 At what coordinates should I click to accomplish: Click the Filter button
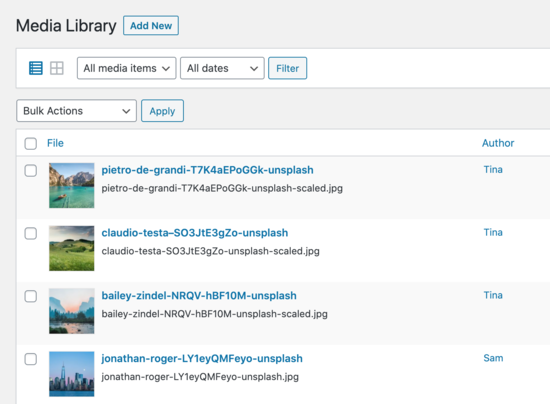pos(288,68)
